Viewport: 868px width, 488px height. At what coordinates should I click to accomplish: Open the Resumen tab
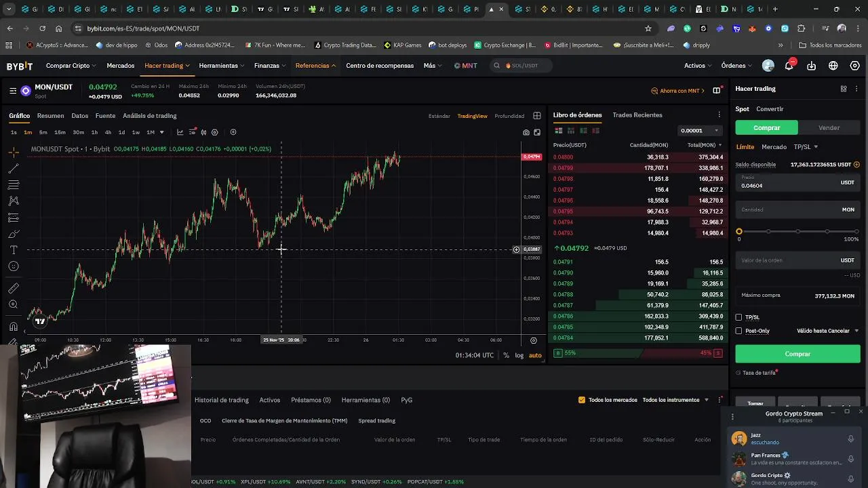50,116
